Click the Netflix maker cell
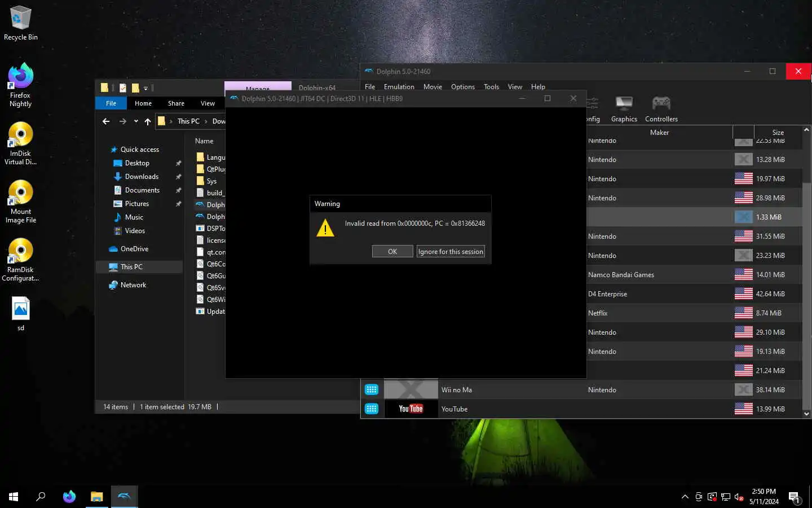The image size is (812, 508). tap(598, 313)
